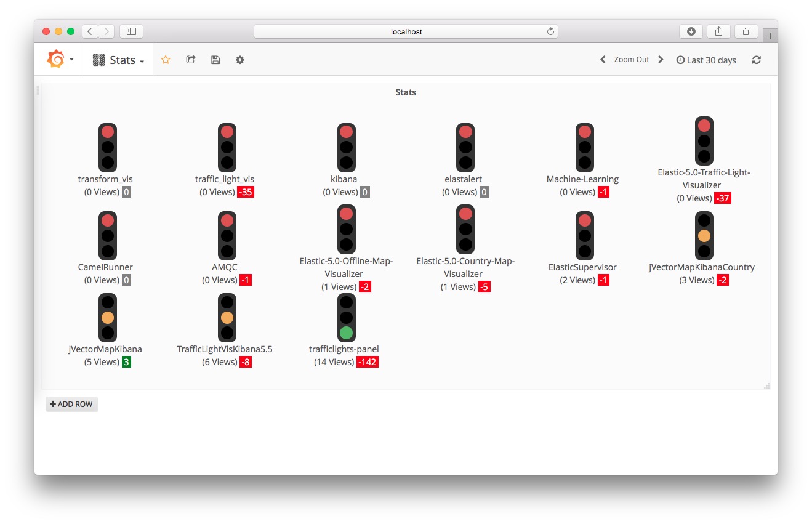This screenshot has width=812, height=524.
Task: Click the Elastic-5.0-Offline-Map-Visualizer traffic light
Action: (347, 229)
